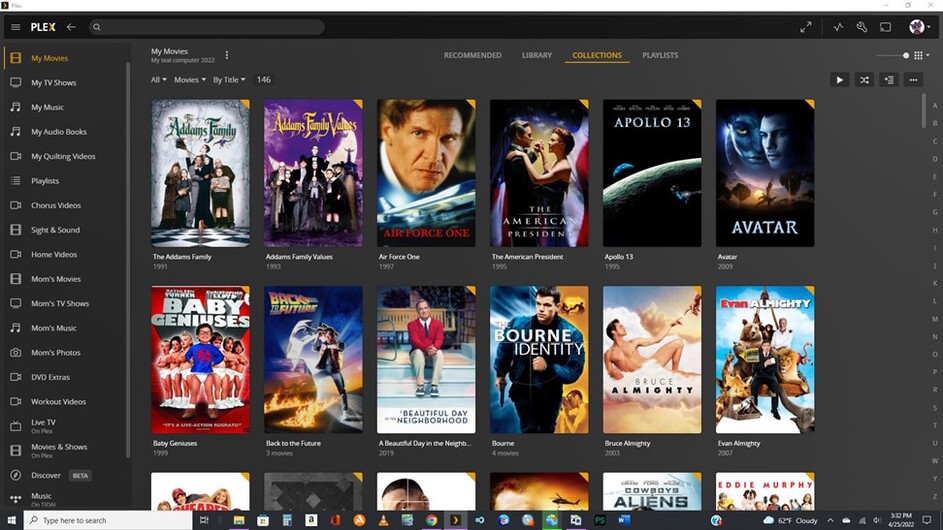Open the My Movies library options menu
Viewport: 943px width, 530px height.
click(227, 55)
